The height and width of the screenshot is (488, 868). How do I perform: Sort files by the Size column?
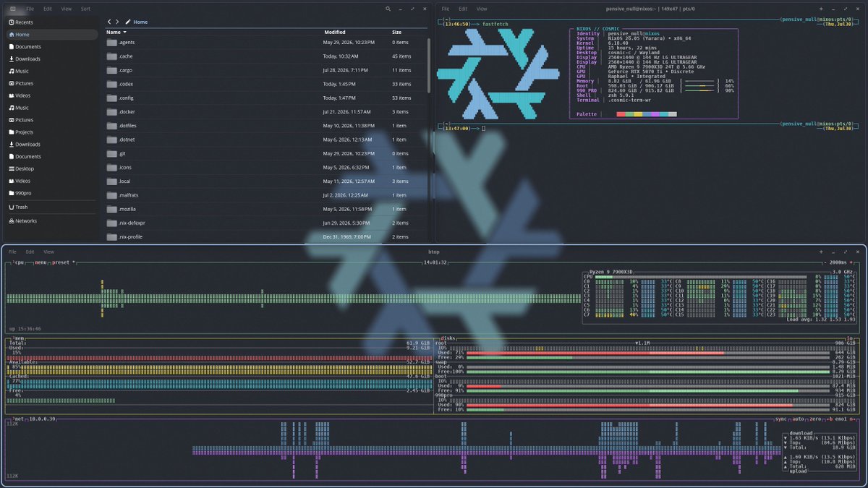[397, 32]
